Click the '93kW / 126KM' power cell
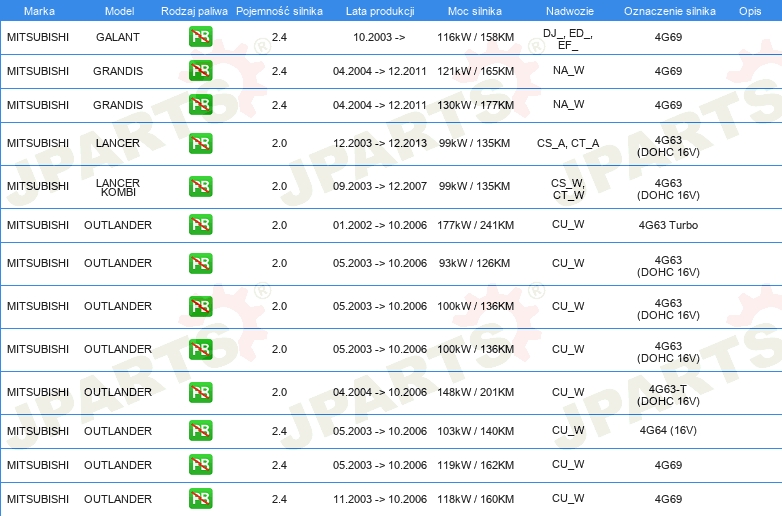The width and height of the screenshot is (782, 516). click(474, 263)
